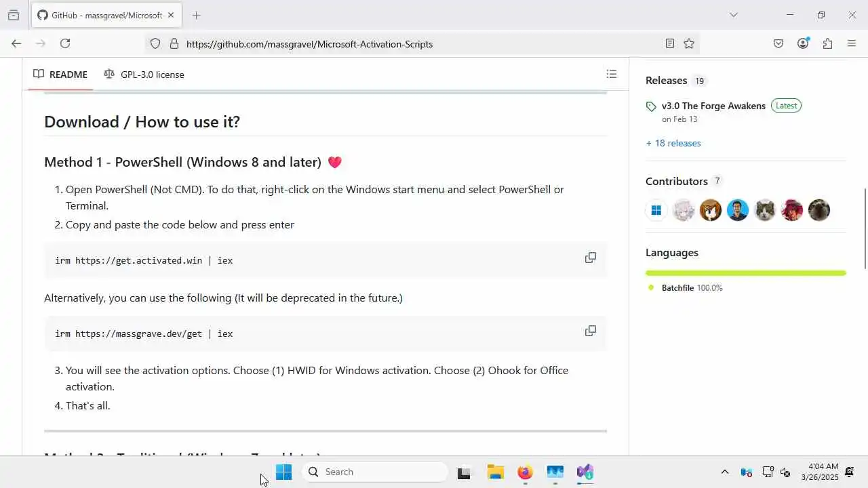Open the blue-background man contributor avatar

[738, 210]
